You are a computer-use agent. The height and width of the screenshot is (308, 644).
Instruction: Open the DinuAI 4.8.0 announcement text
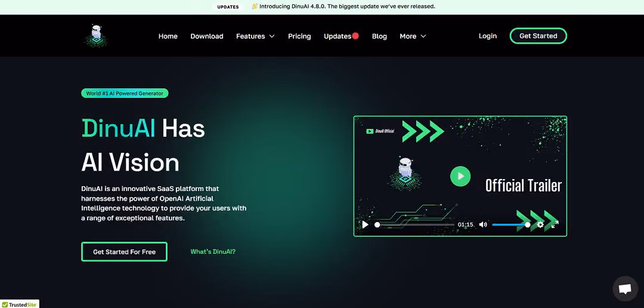344,7
